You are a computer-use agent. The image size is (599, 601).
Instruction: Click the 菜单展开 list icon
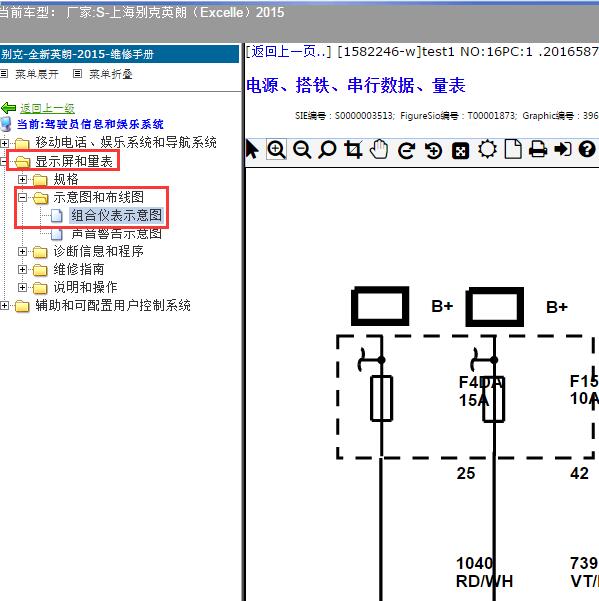[4, 73]
